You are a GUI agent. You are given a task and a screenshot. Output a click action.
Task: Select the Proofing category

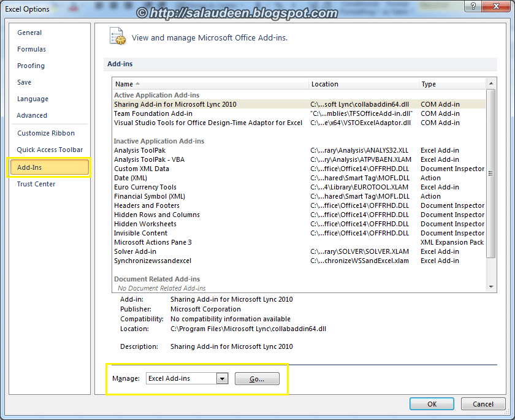[31, 66]
